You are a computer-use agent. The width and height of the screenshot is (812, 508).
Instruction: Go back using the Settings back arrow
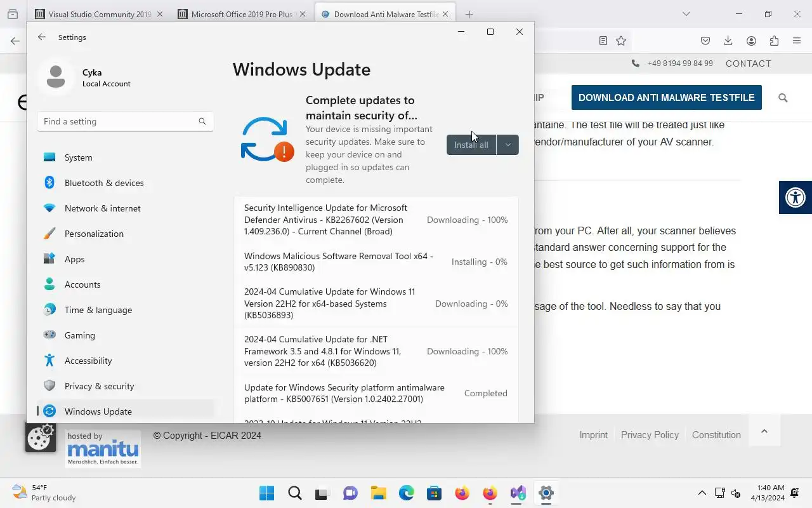pos(42,37)
